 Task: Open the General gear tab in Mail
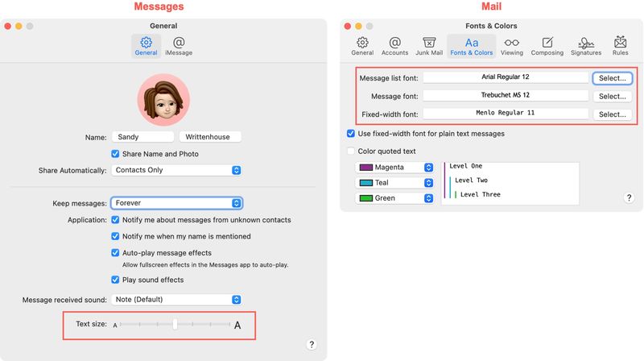pos(362,46)
